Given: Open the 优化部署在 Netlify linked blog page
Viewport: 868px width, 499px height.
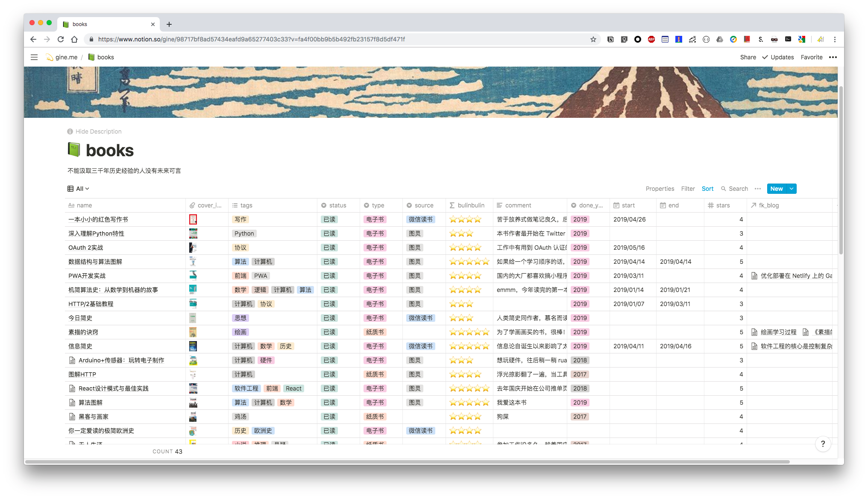Looking at the screenshot, I should click(x=792, y=276).
